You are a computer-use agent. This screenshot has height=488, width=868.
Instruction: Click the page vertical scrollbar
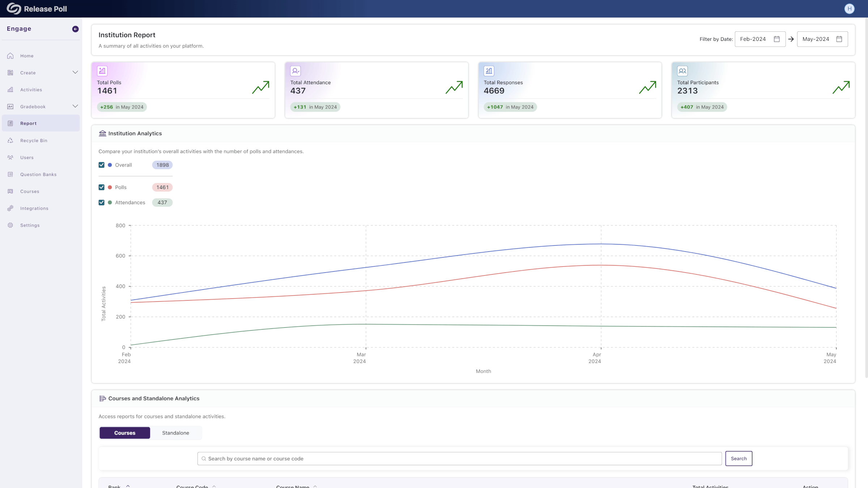pyautogui.click(x=866, y=197)
